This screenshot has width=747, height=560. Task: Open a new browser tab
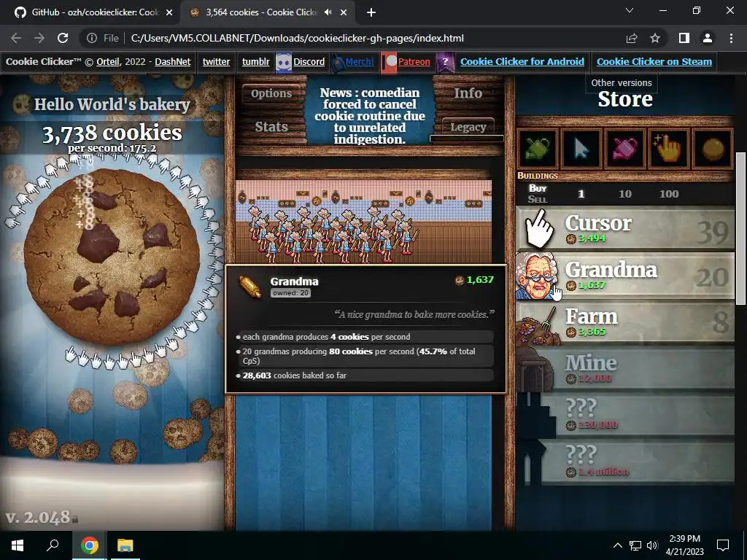(371, 12)
